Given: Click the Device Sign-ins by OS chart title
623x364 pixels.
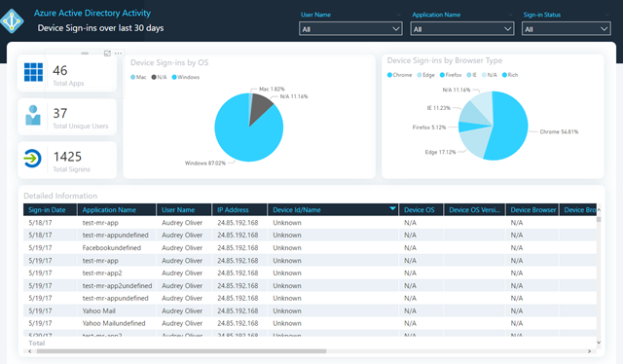Looking at the screenshot, I should coord(169,62).
